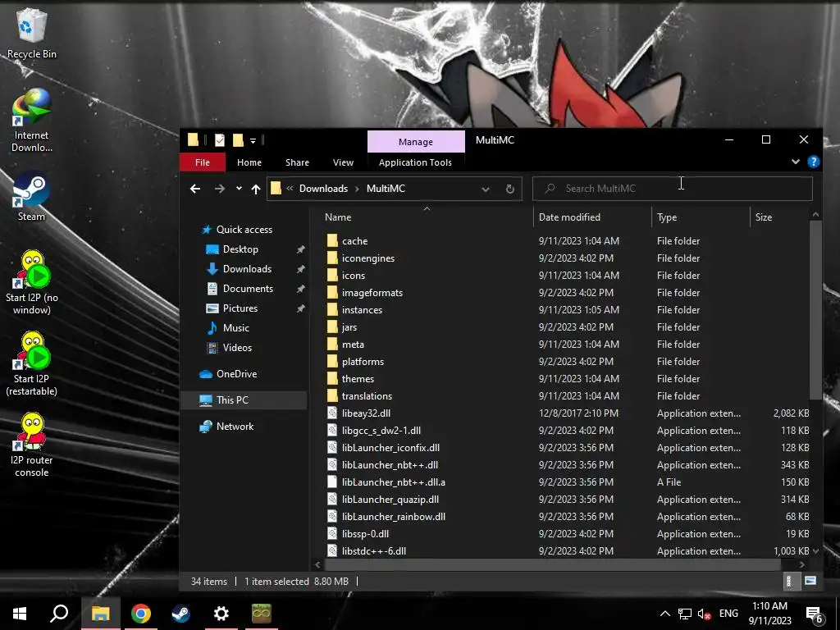Select Music in navigation pane
Image resolution: width=840 pixels, height=630 pixels.
pos(235,328)
